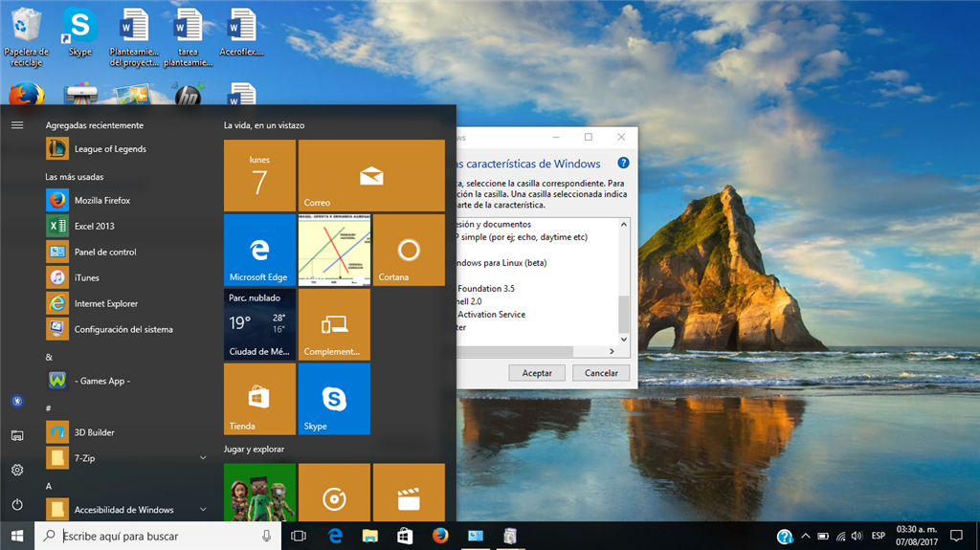This screenshot has width=980, height=550.
Task: Open the Groove music tile
Action: click(x=334, y=493)
